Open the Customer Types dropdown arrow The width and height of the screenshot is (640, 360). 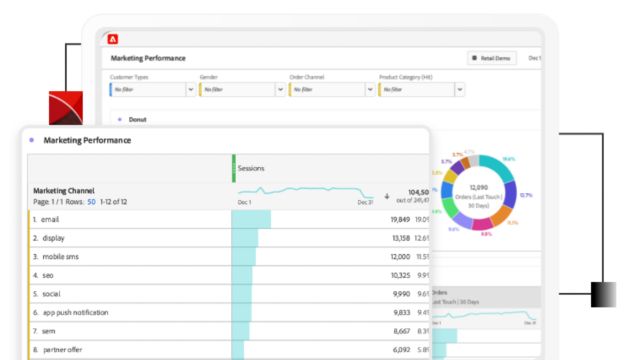(191, 89)
